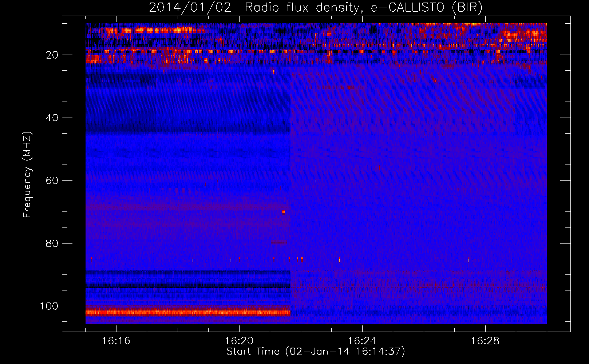Screen dimensions: 589x364
Task: Click the 60 frequency tick label
Action: coord(52,181)
